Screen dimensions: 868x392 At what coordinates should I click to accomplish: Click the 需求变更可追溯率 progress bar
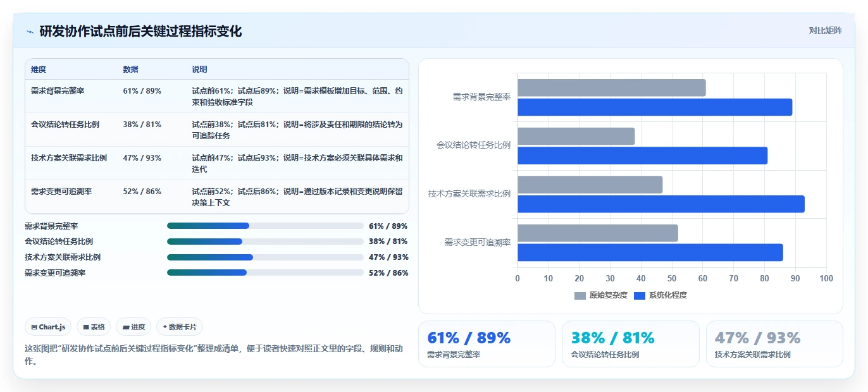coord(265,273)
